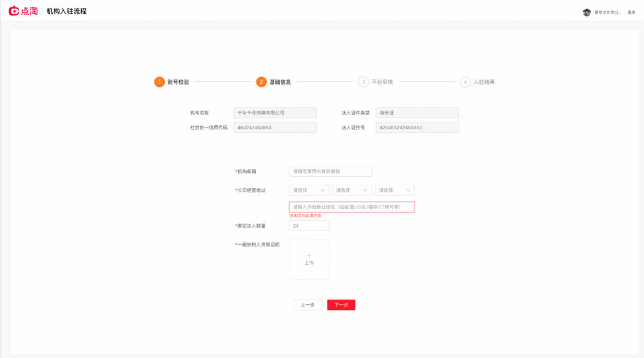
Task: Click the 机构名称 field
Action: tap(275, 113)
